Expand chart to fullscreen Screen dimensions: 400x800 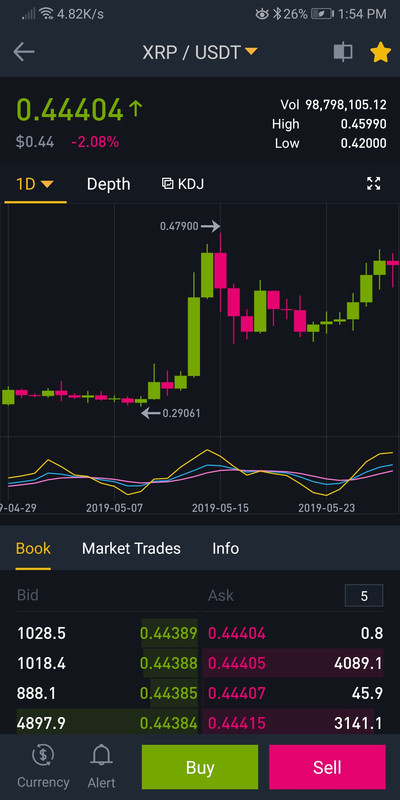374,184
